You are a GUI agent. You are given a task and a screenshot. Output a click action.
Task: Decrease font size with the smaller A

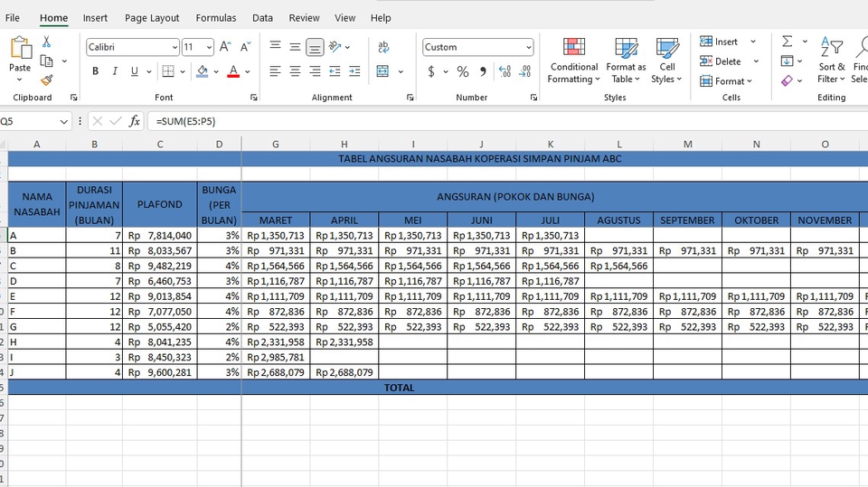pos(245,47)
